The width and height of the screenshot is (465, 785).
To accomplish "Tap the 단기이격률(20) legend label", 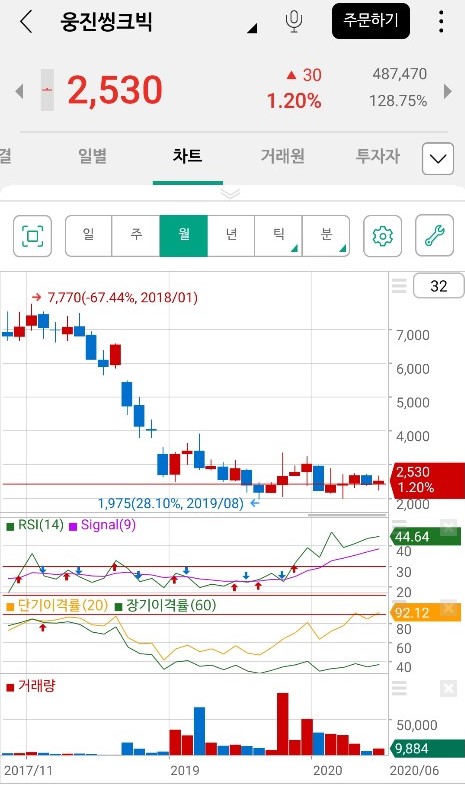I will coord(58,606).
